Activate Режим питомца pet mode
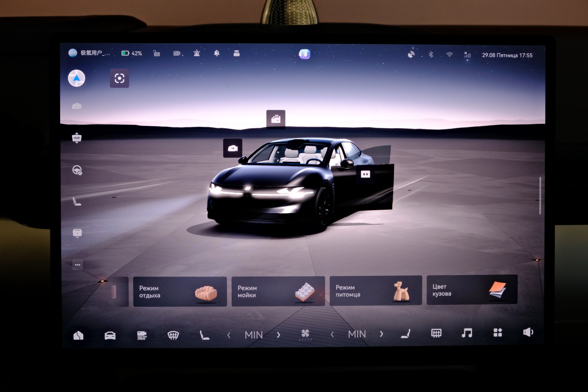588x392 pixels. pos(376,291)
